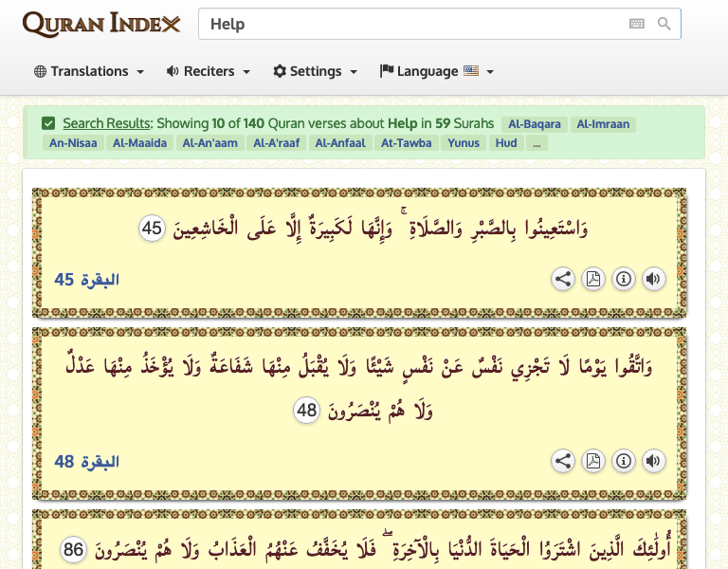Toggle the Search Results checkbox
The width and height of the screenshot is (728, 569).
[48, 123]
